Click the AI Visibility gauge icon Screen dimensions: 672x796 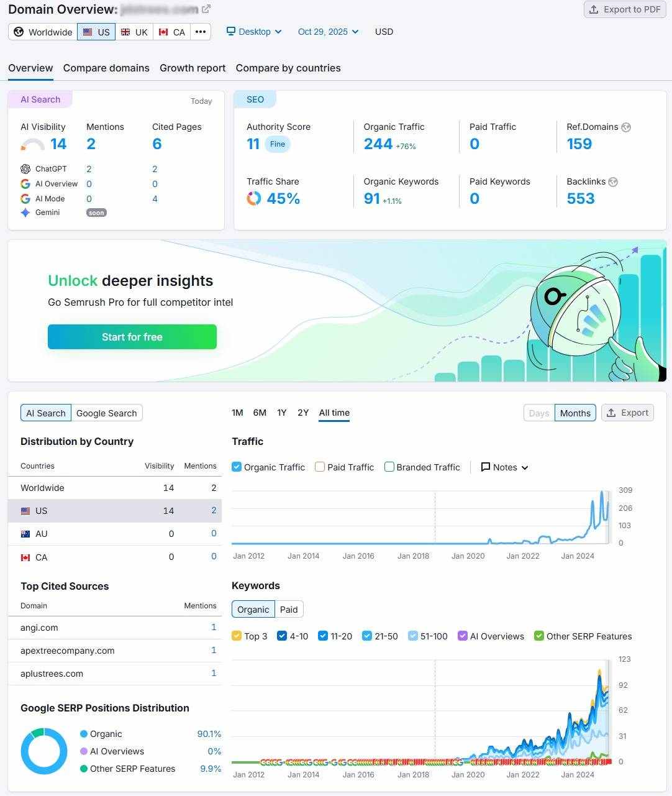[32, 145]
